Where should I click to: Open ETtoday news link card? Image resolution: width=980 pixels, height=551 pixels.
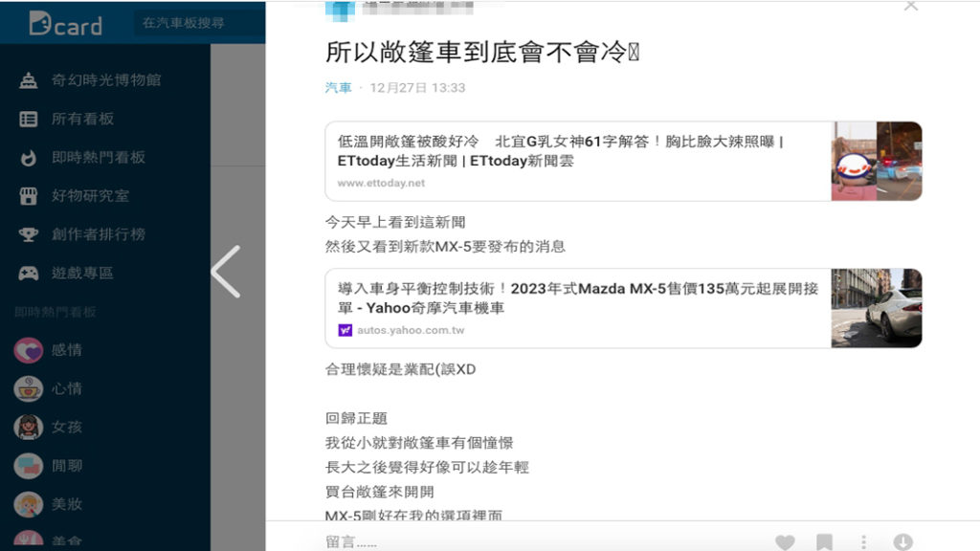[623, 161]
